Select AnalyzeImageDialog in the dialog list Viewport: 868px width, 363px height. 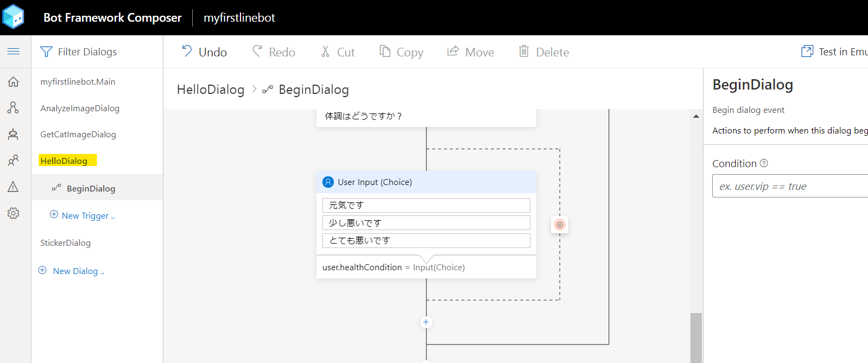[x=80, y=109]
